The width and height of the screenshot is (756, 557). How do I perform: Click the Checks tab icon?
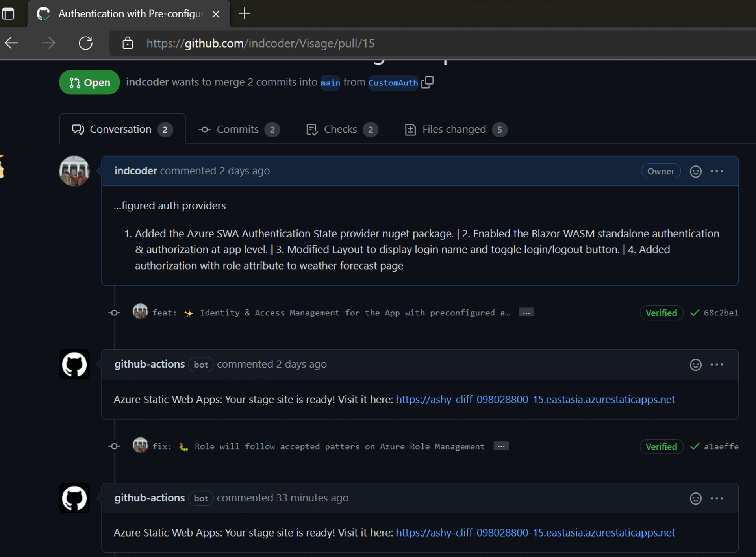coord(312,130)
